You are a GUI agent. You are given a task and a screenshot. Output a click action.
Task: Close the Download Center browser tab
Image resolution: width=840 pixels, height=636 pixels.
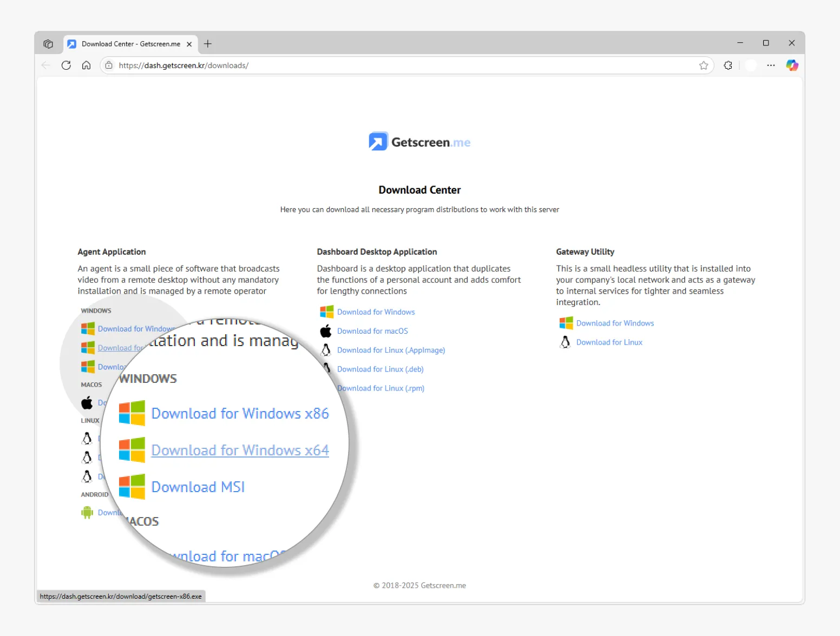[189, 44]
